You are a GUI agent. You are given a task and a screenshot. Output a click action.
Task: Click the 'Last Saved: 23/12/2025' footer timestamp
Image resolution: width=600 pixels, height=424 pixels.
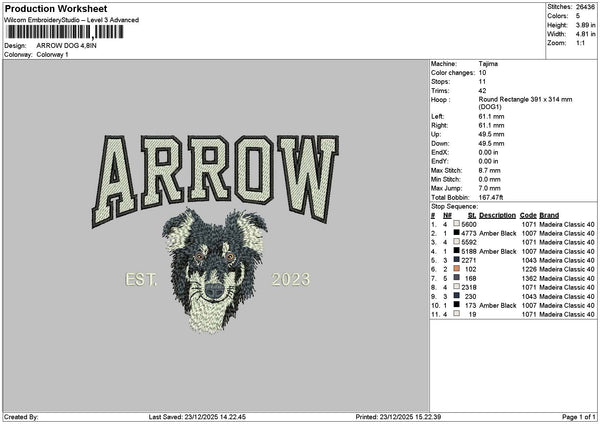point(197,417)
